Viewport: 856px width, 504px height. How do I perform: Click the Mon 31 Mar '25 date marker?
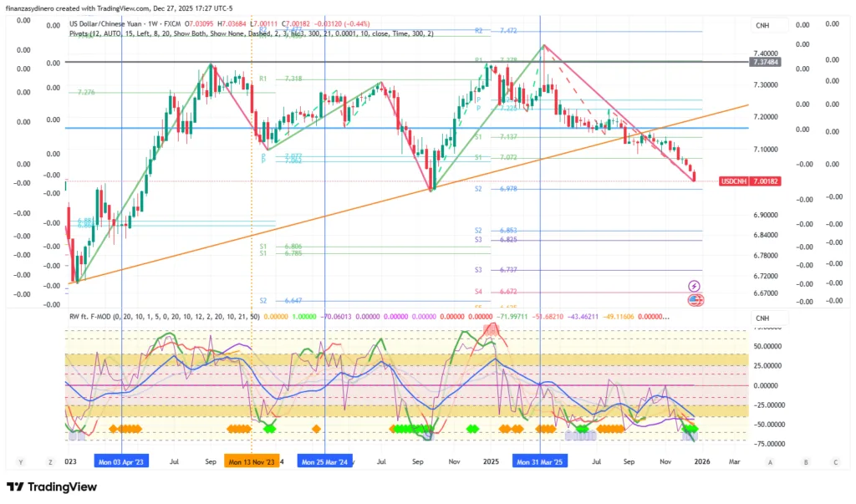[x=540, y=461]
